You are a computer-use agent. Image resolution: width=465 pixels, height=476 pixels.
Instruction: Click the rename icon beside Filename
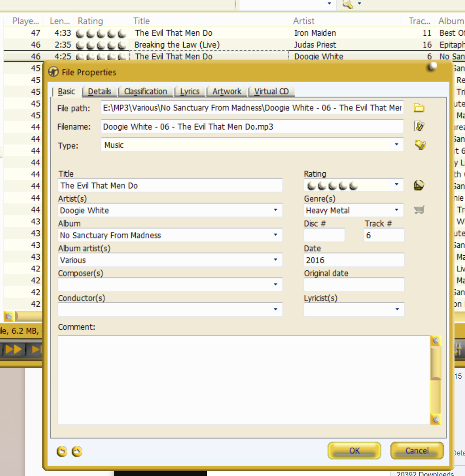(419, 126)
